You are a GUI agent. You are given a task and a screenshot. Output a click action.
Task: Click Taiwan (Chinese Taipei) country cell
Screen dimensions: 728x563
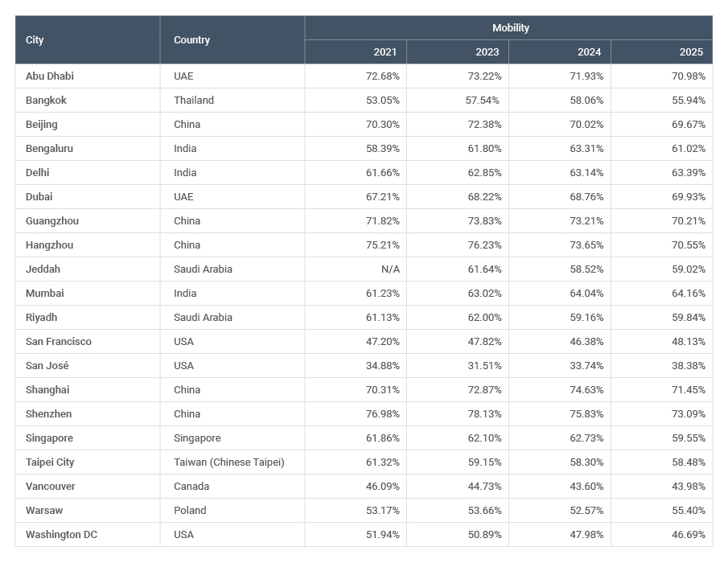coord(229,462)
